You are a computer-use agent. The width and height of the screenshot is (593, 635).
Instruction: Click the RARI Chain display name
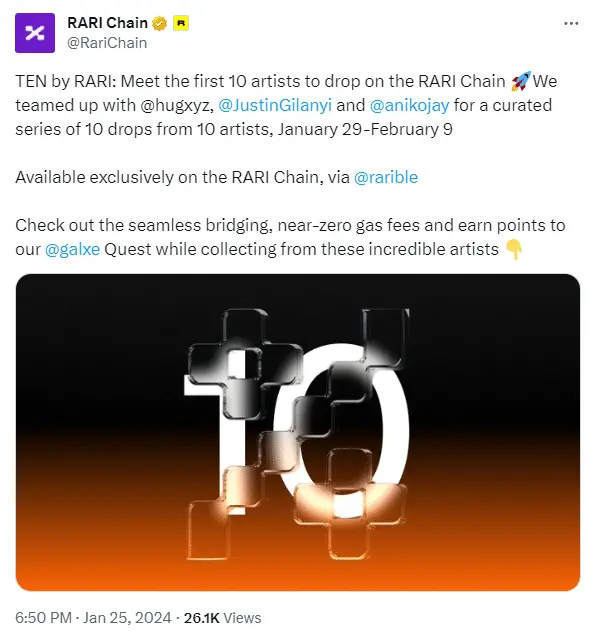(107, 23)
